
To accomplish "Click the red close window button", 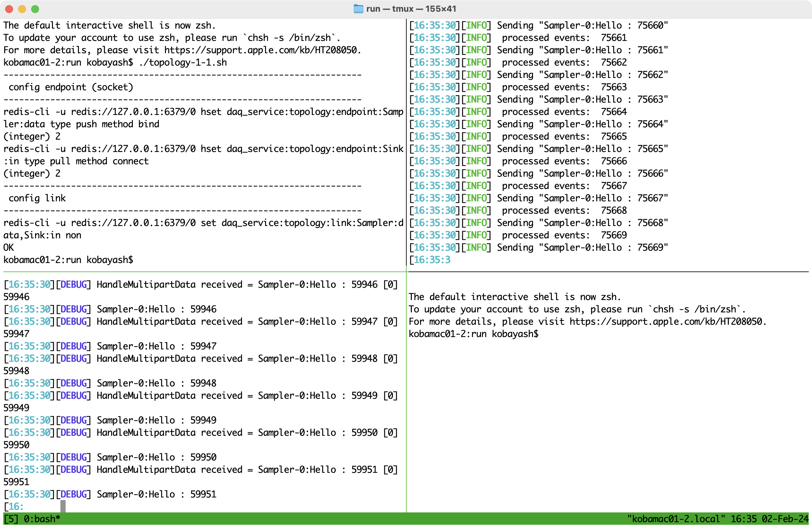I will [9, 9].
